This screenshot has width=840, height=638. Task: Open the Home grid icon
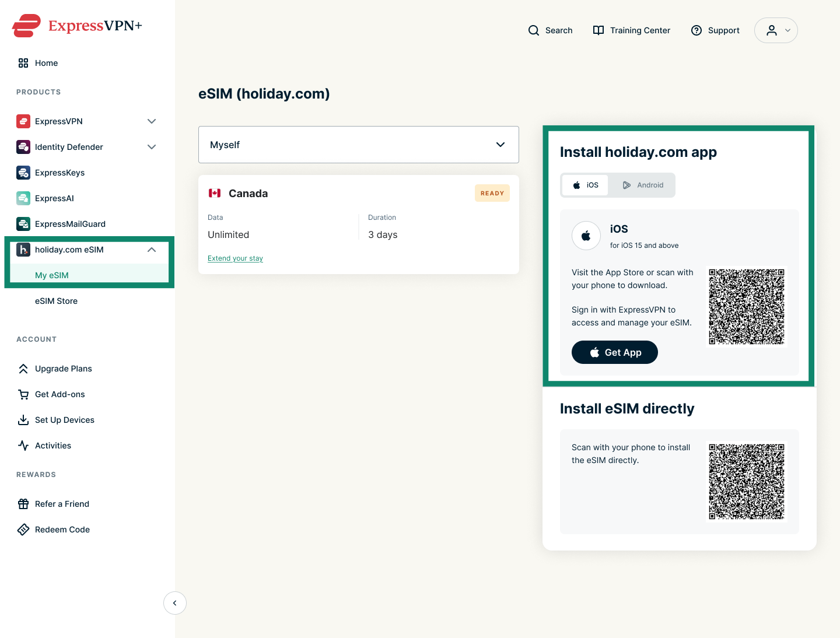[x=23, y=63]
